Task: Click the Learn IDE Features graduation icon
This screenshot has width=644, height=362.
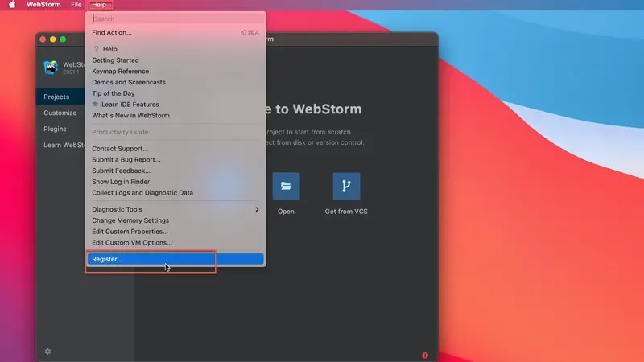Action: (95, 105)
